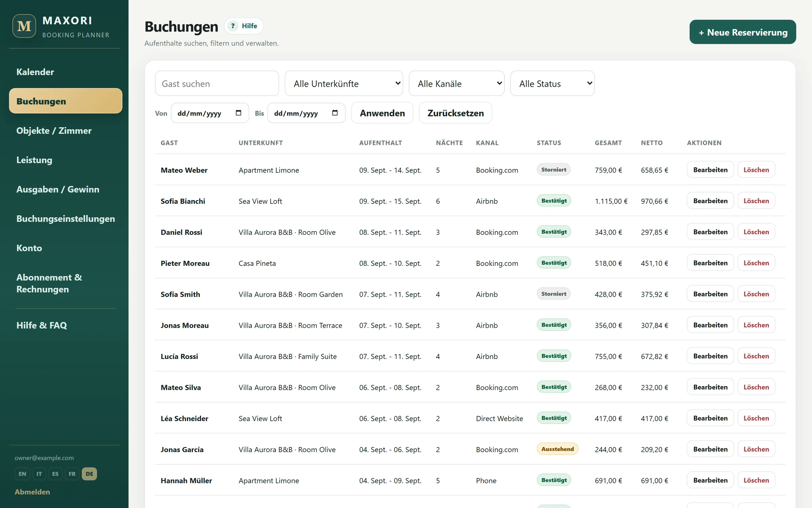Delete Jonas Moreau's booking
Viewport: 812px width, 508px height.
coord(756,325)
